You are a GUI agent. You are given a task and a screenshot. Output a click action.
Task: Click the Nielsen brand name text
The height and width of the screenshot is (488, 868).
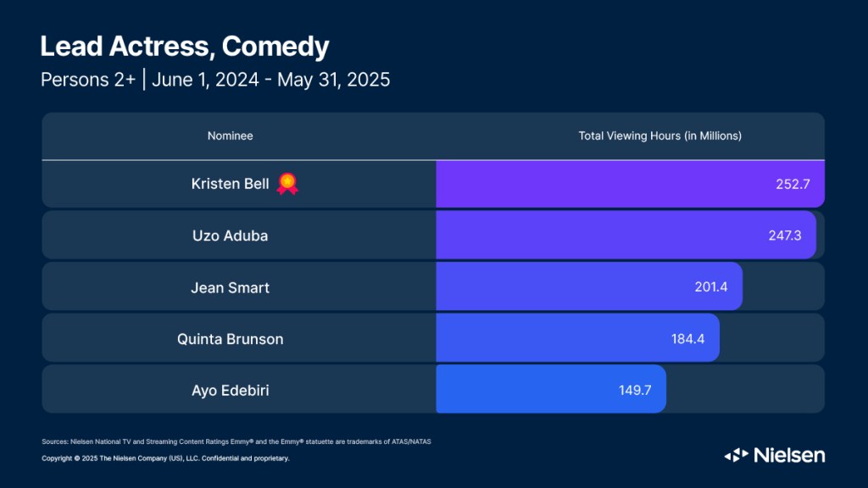787,456
